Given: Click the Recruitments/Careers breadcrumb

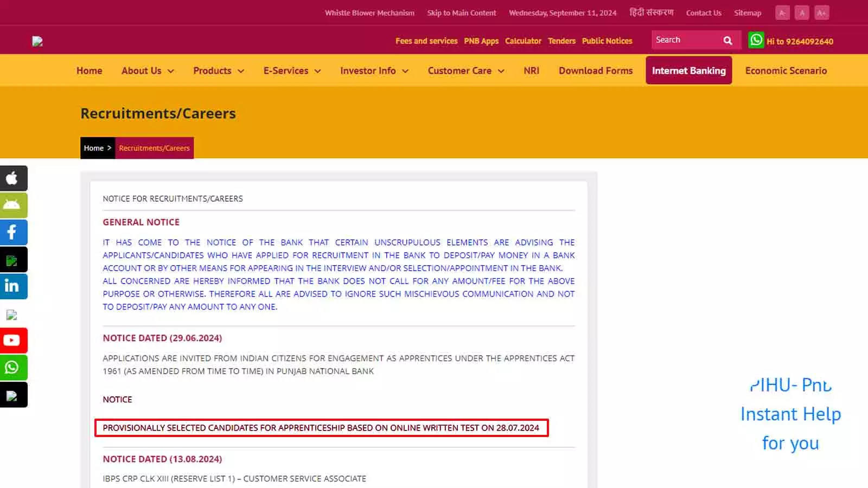Looking at the screenshot, I should click(154, 148).
